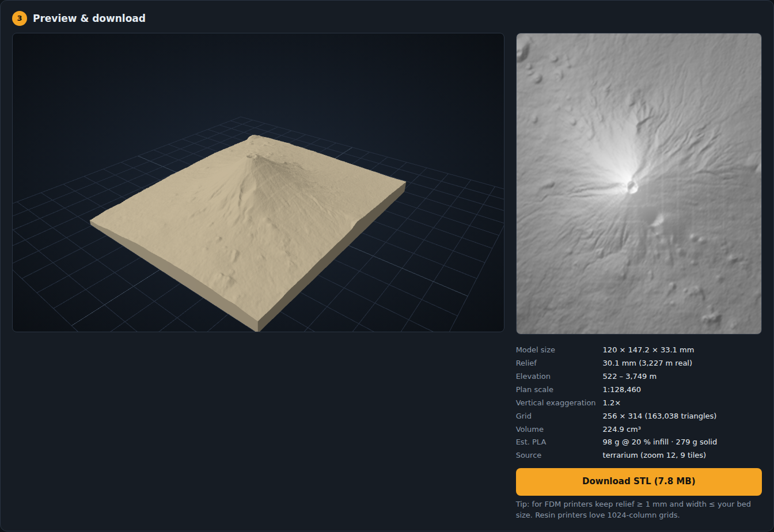The image size is (774, 532).
Task: Click the 'Est. PLA' label
Action: pos(531,442)
